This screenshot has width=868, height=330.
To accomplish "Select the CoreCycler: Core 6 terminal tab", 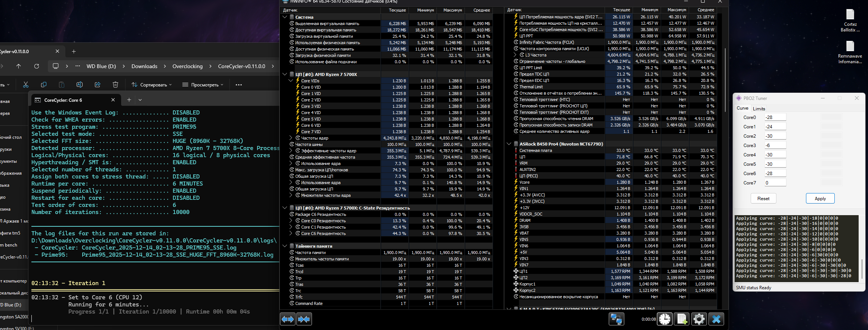I will 76,100.
